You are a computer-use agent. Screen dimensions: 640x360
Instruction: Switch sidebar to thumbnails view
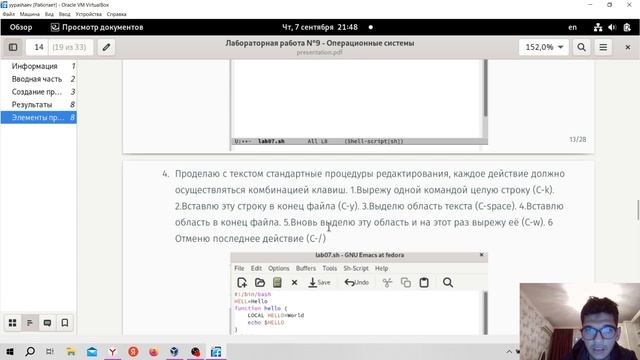click(13, 323)
